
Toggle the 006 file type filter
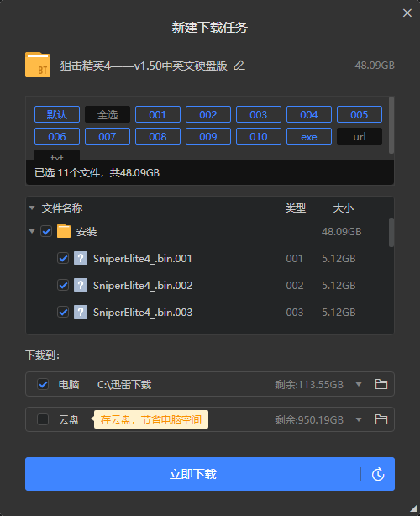point(57,136)
